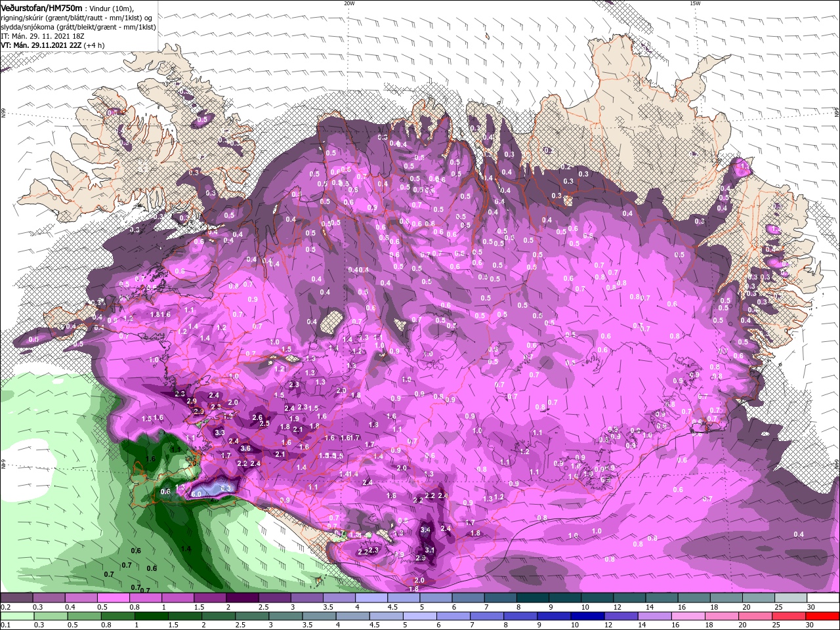Click the '3.4' precipitation value on the map
The image size is (840, 630).
(x=425, y=530)
